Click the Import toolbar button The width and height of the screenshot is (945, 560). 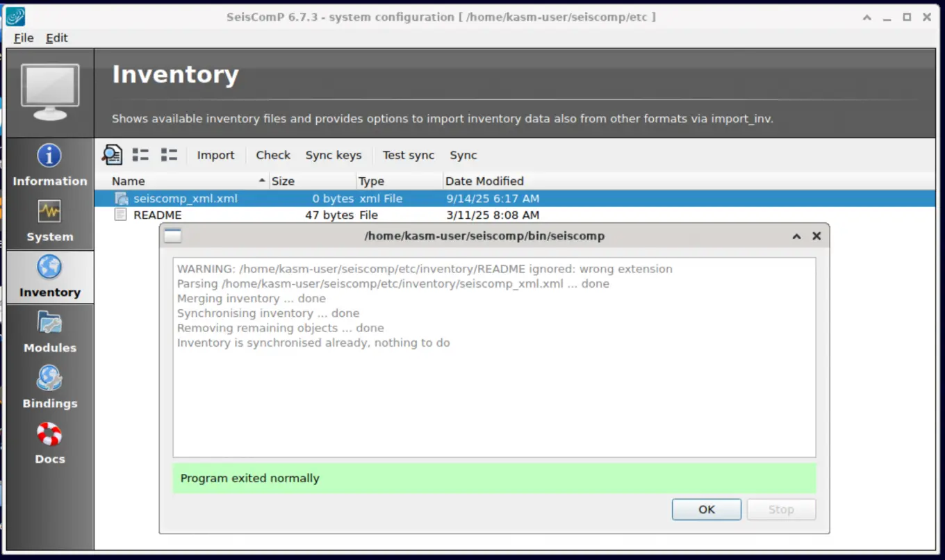(215, 155)
